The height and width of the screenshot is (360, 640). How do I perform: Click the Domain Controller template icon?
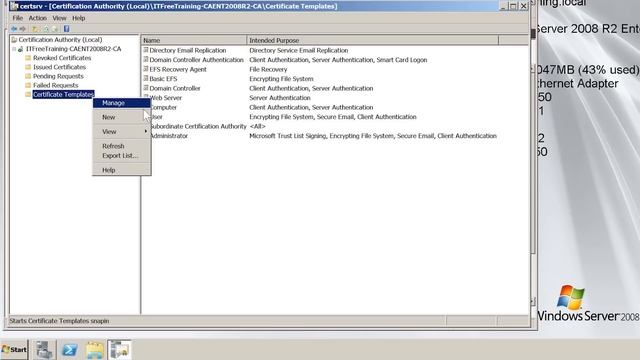[146, 88]
